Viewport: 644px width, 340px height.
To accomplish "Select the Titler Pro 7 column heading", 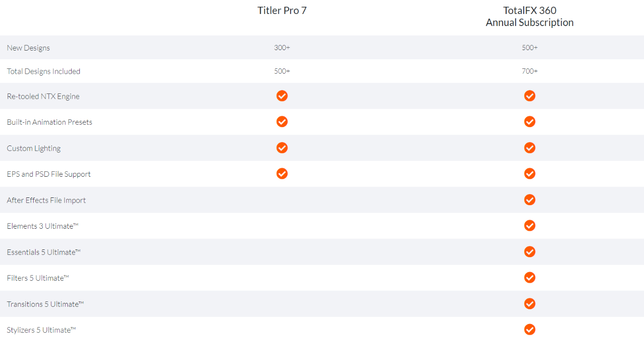I will click(x=282, y=11).
